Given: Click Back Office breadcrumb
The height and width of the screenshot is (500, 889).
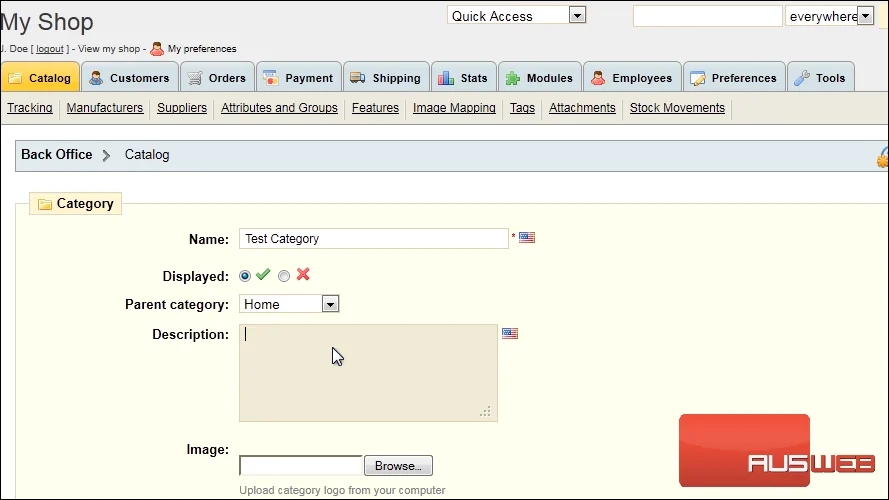Looking at the screenshot, I should click(x=57, y=155).
